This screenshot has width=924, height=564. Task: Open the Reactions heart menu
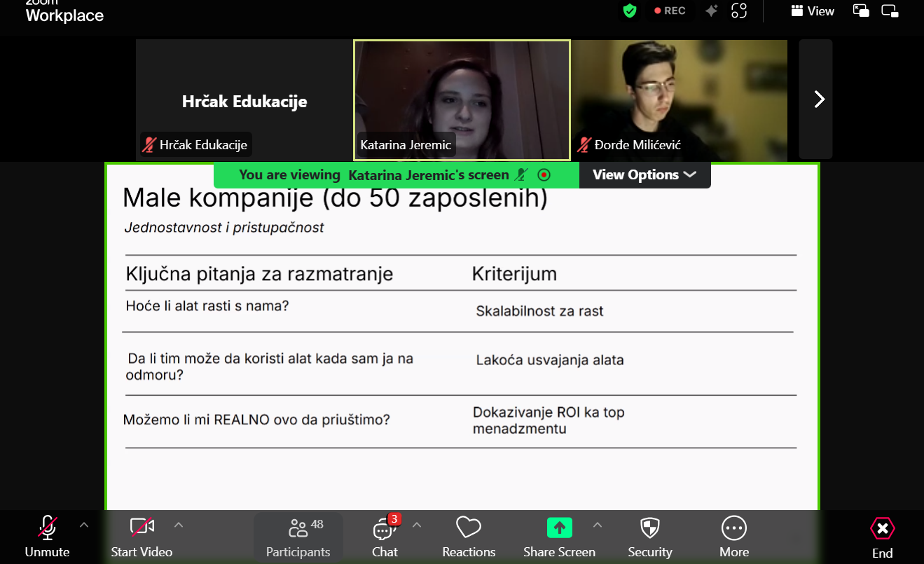[x=469, y=537]
